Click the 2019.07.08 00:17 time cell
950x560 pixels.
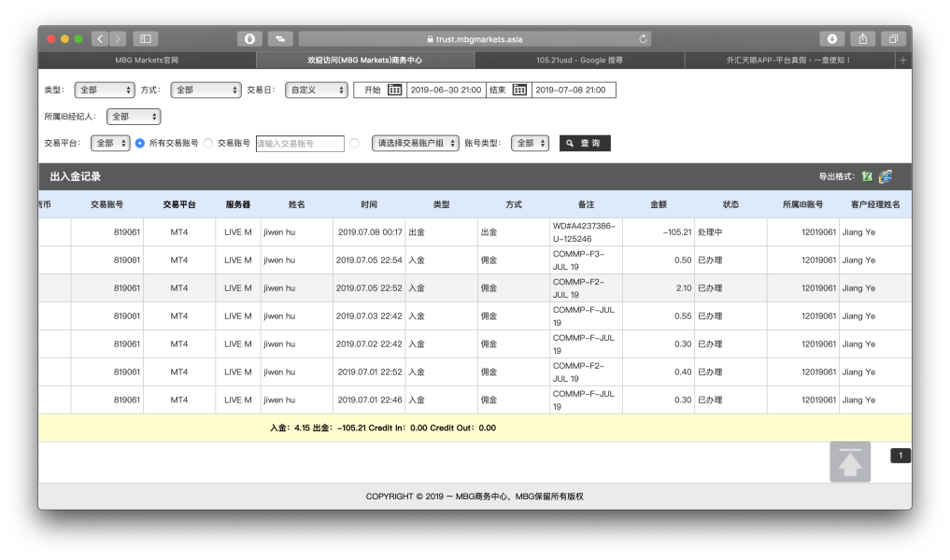point(370,232)
